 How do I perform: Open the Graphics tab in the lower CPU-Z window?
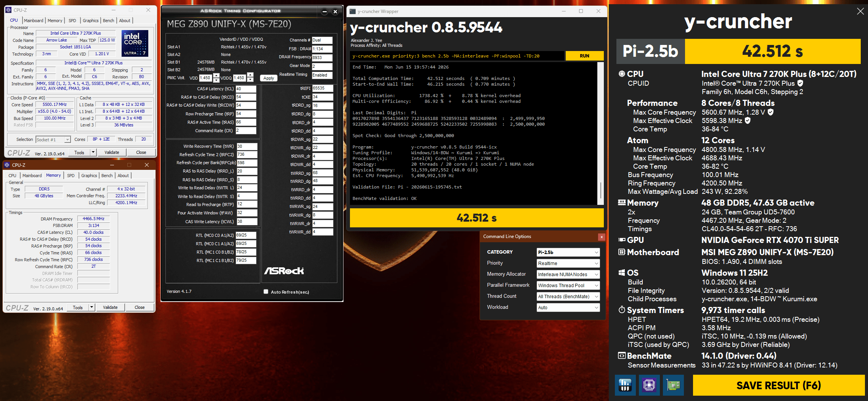click(x=89, y=176)
